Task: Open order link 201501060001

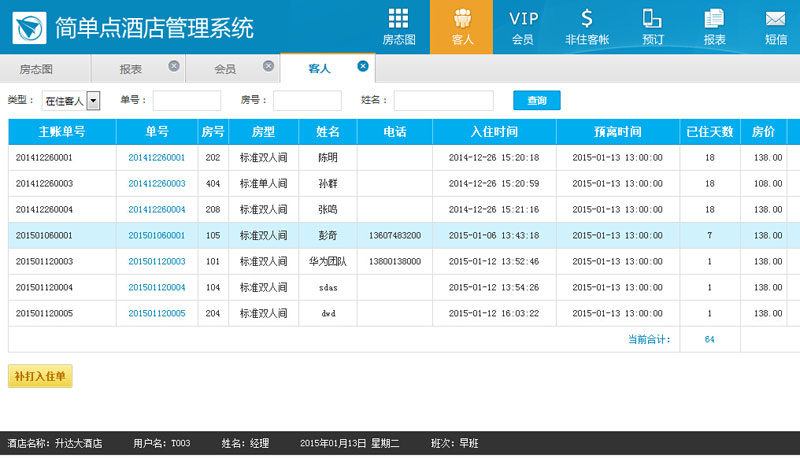Action: (x=157, y=236)
